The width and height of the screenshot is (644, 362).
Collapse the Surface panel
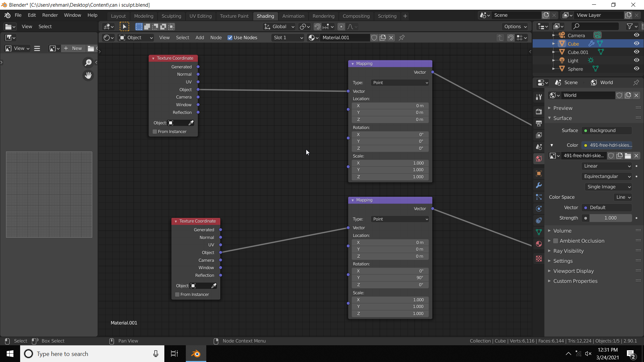(562, 118)
